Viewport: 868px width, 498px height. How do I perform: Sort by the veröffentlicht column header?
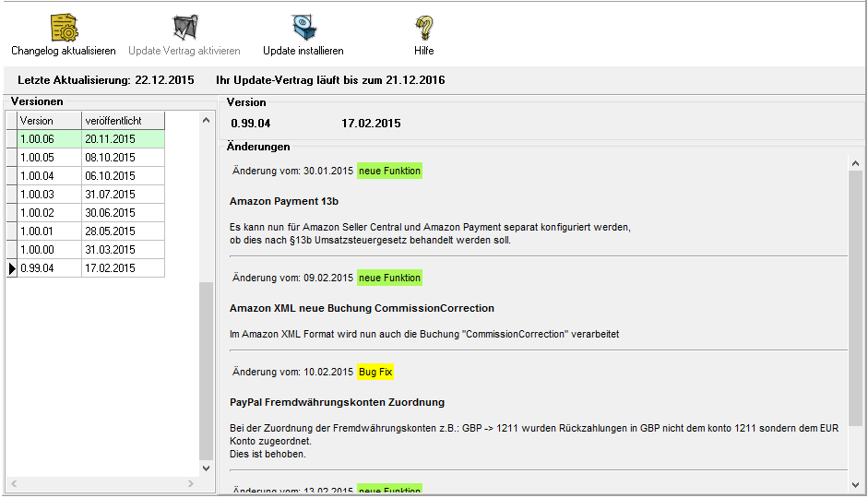tap(123, 121)
